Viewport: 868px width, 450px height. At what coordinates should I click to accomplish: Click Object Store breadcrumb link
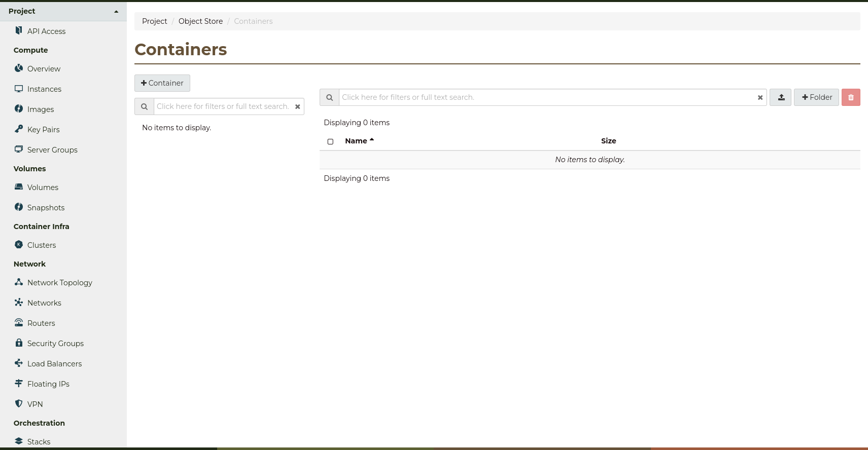200,21
